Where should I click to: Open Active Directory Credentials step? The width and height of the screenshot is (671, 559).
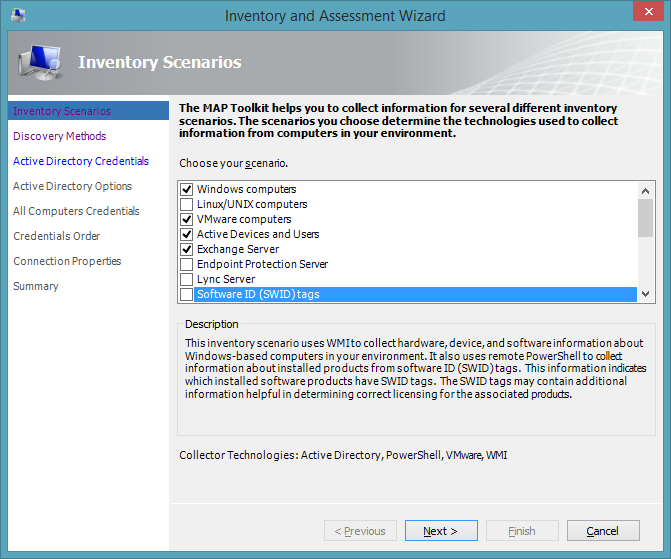(81, 161)
